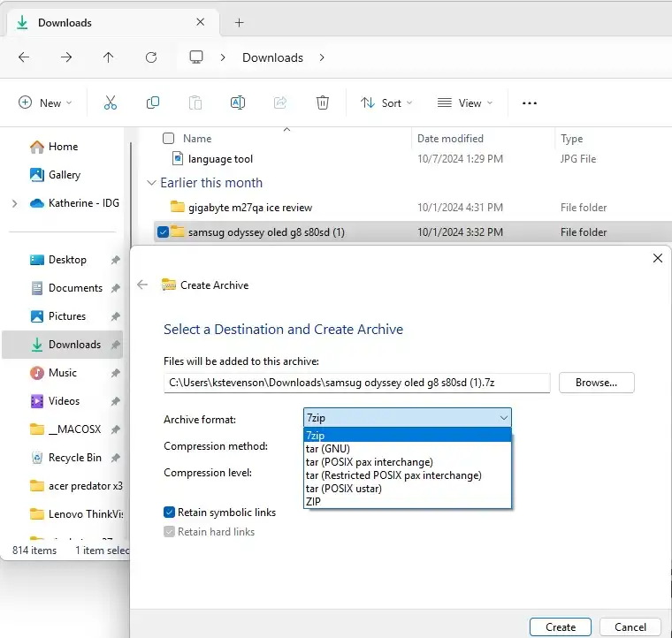
Task: Uncheck the samsug odyssey oled g8 folder checkbox
Action: (x=163, y=232)
